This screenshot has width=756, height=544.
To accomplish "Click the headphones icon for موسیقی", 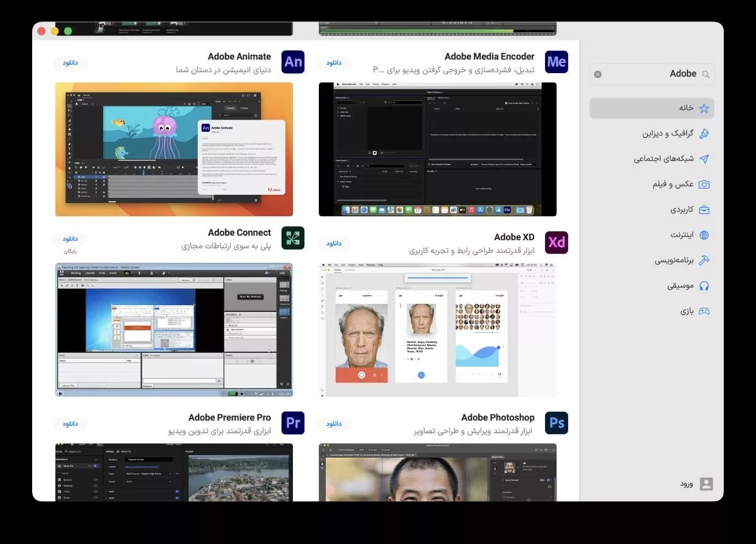I will (x=704, y=286).
